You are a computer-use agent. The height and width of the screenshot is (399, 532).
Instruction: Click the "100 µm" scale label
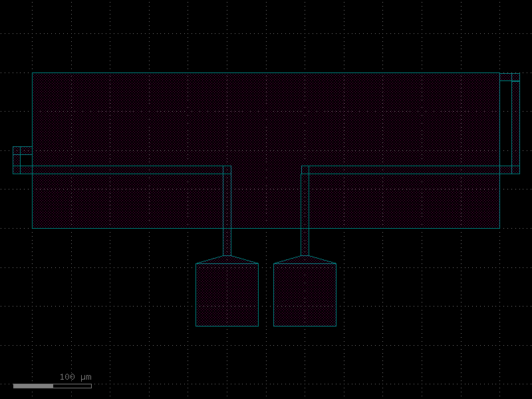(75, 377)
